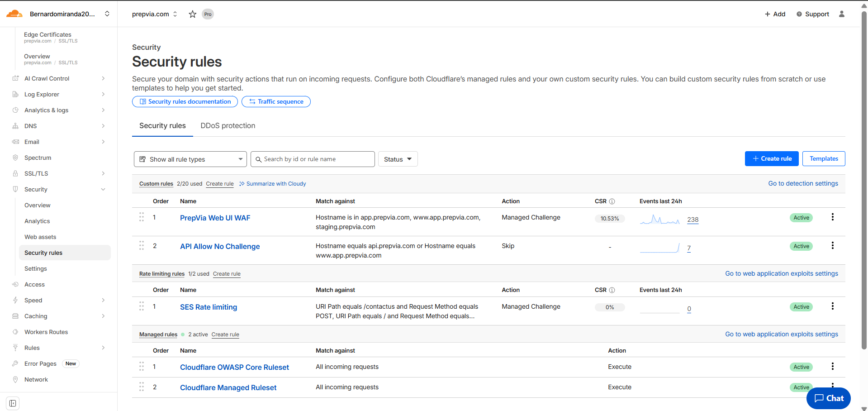Image resolution: width=868 pixels, height=411 pixels.
Task: Open Security Settings in sidebar
Action: pyautogui.click(x=36, y=268)
